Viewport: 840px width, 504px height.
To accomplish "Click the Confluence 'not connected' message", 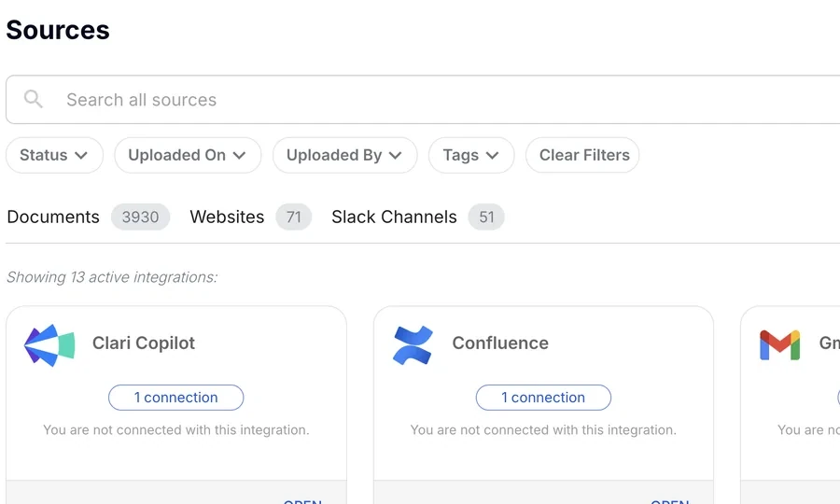I will (543, 430).
